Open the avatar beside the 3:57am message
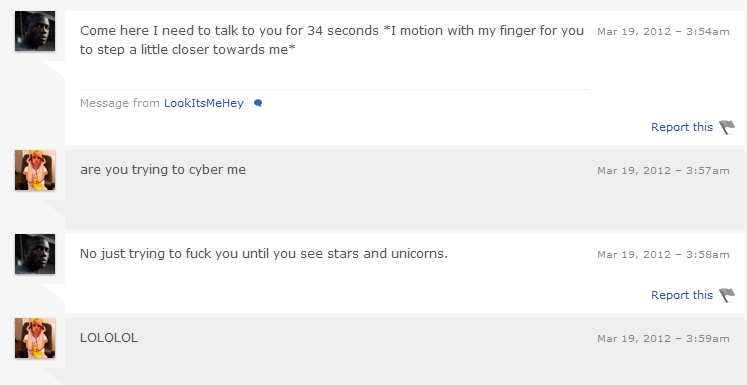The height and width of the screenshot is (385, 747). point(35,170)
